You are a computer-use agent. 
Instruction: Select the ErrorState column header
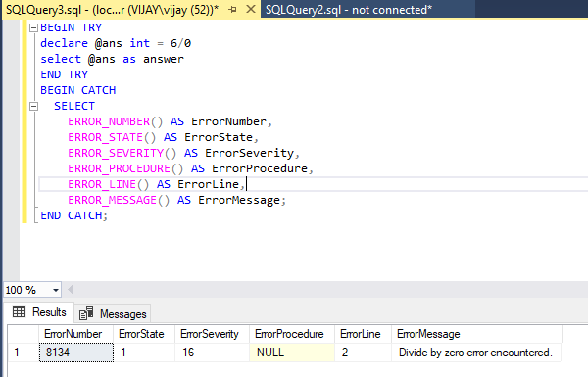144,334
